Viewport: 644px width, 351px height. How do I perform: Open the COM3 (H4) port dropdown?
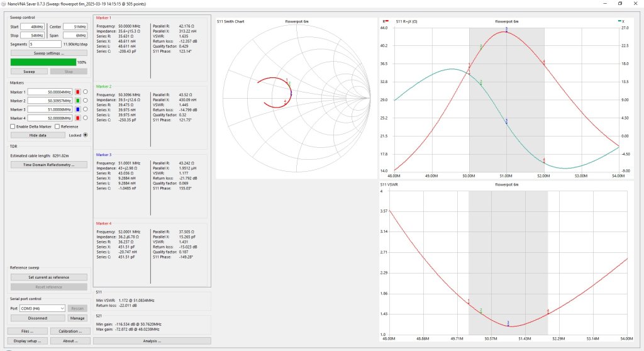click(x=42, y=308)
